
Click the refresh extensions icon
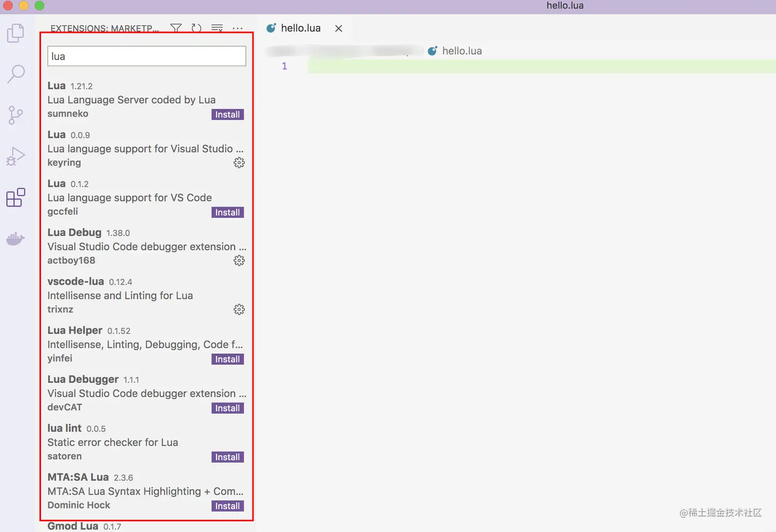tap(197, 28)
